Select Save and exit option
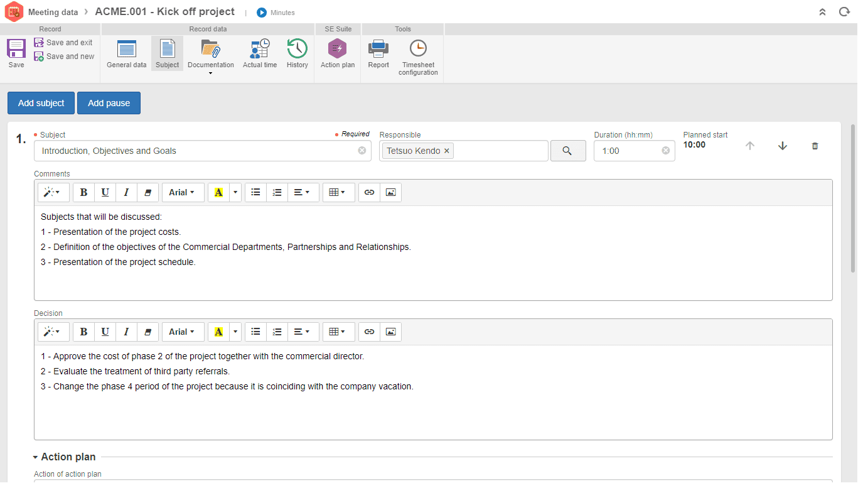Image resolution: width=868 pixels, height=493 pixels. tap(64, 43)
